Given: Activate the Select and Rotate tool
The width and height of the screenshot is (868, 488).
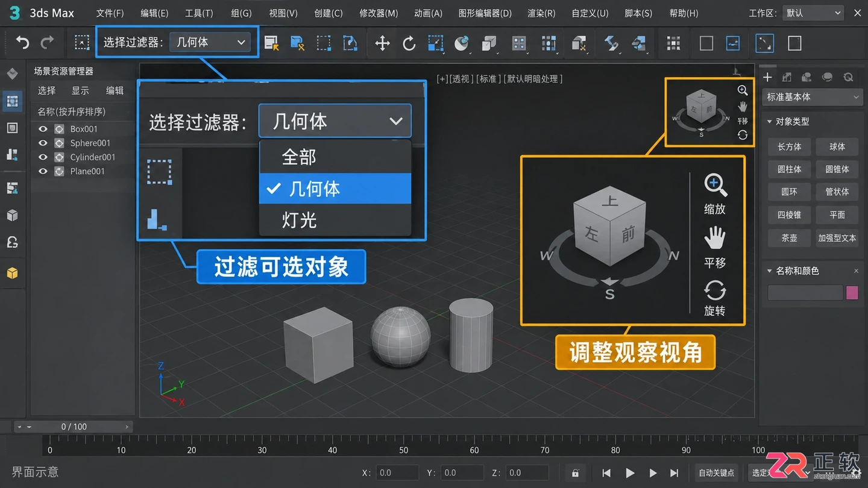Looking at the screenshot, I should click(409, 43).
